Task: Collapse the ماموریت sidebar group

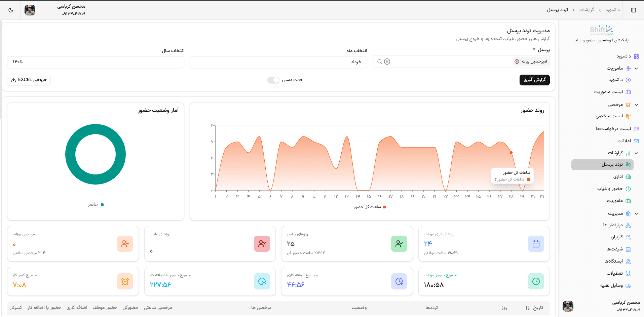Action: 636,69
